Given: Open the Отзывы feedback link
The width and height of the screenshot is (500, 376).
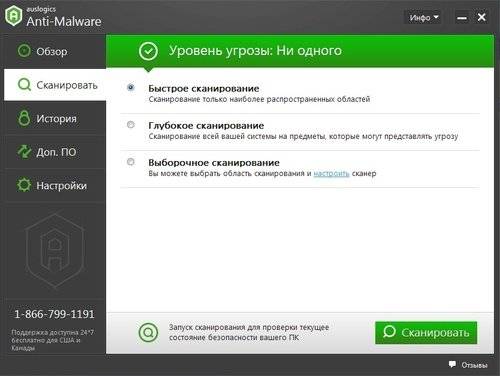Looking at the screenshot, I should point(474,365).
